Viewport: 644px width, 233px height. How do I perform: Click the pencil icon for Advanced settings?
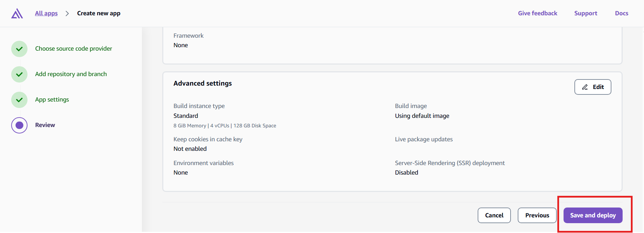pyautogui.click(x=585, y=87)
